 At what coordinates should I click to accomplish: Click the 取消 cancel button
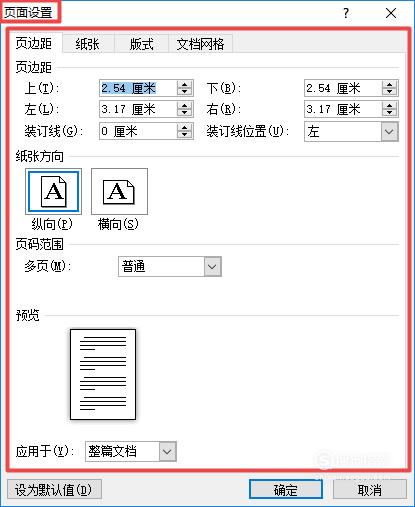pyautogui.click(x=370, y=490)
